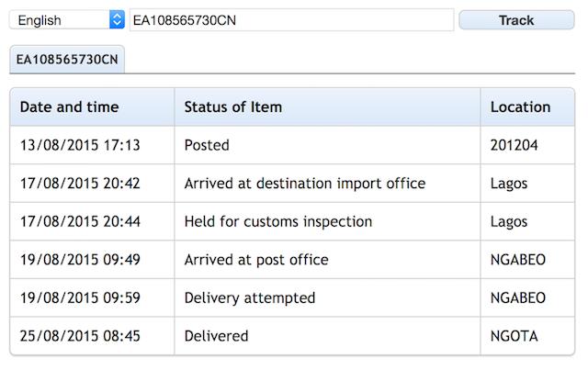Click the 19/08/2015 09:59 date cell
Screen dimensions: 588x370
pos(80,297)
